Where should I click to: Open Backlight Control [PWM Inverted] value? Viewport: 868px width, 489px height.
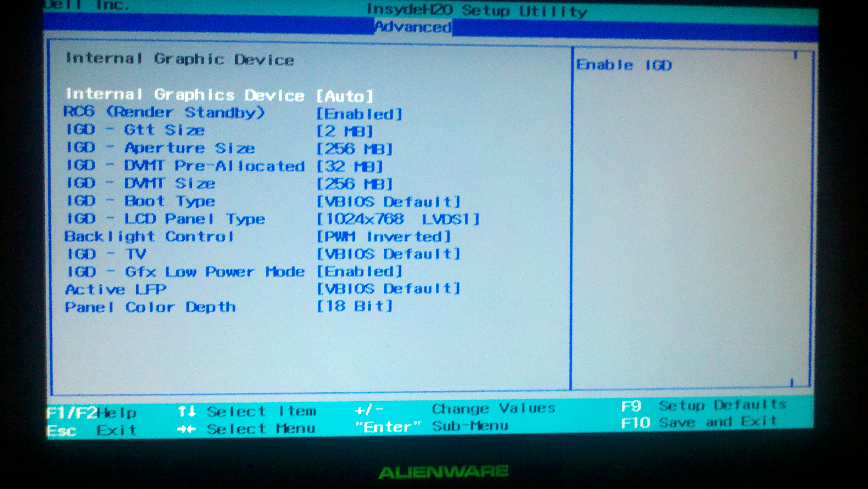point(383,237)
